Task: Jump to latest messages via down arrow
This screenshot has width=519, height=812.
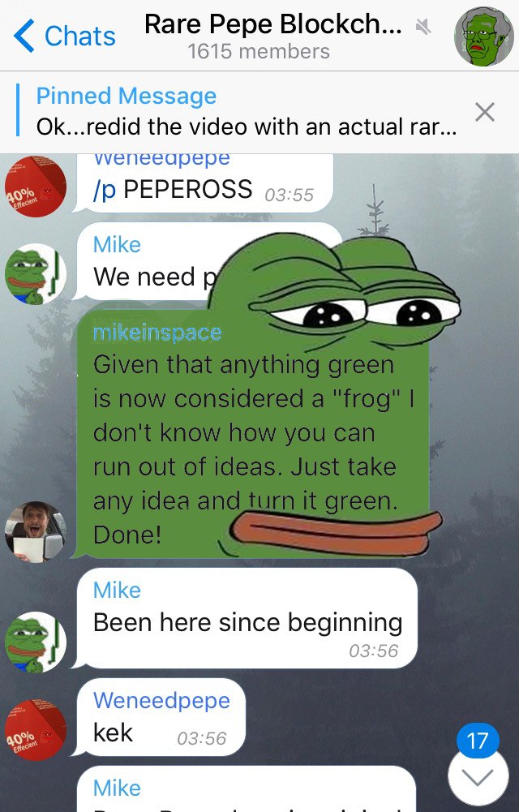Action: (x=478, y=777)
